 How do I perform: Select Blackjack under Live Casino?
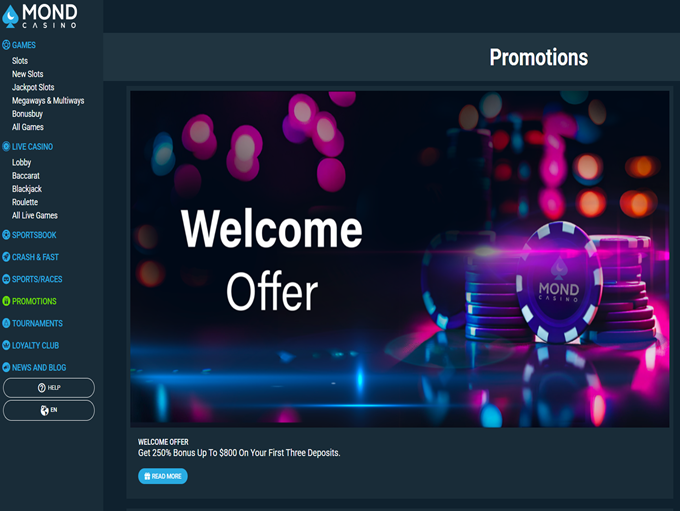pyautogui.click(x=27, y=189)
